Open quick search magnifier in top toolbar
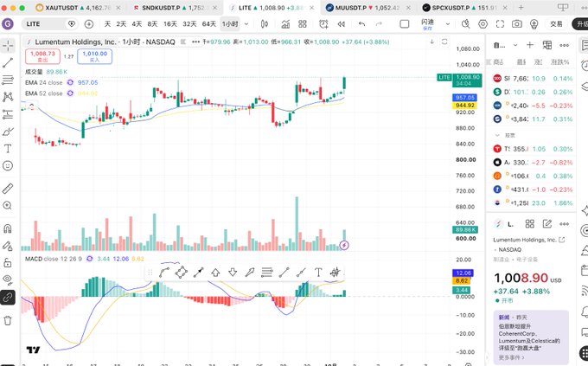Image resolution: width=588 pixels, height=366 pixels. pos(466,24)
